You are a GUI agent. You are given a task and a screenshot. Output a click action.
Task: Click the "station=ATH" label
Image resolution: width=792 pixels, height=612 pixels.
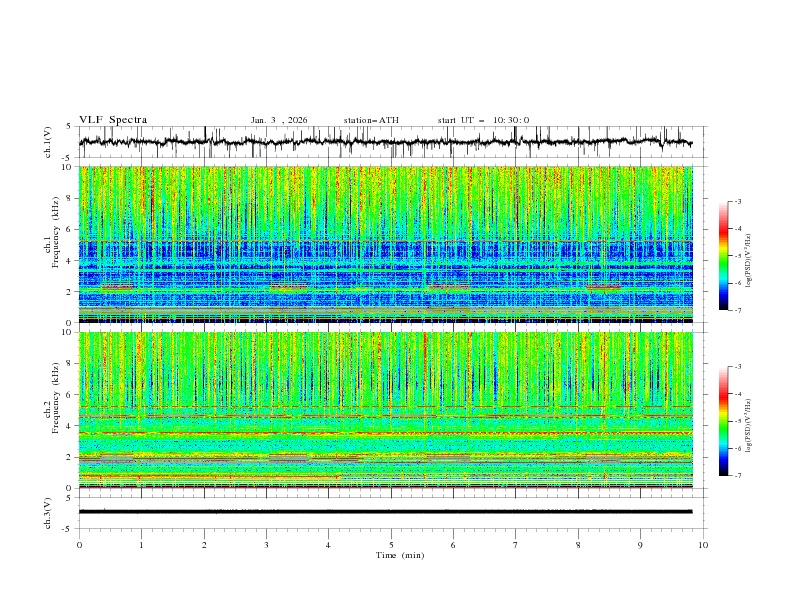371,120
